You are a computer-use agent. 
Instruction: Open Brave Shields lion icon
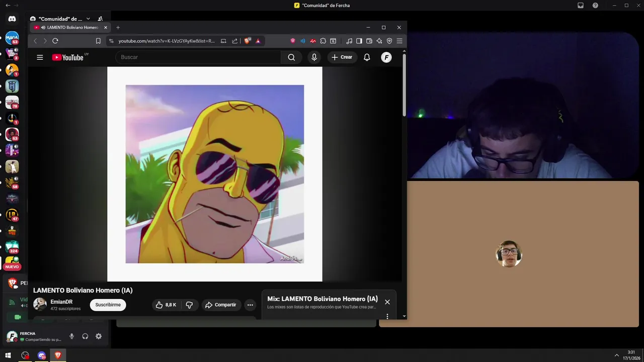coord(247,41)
